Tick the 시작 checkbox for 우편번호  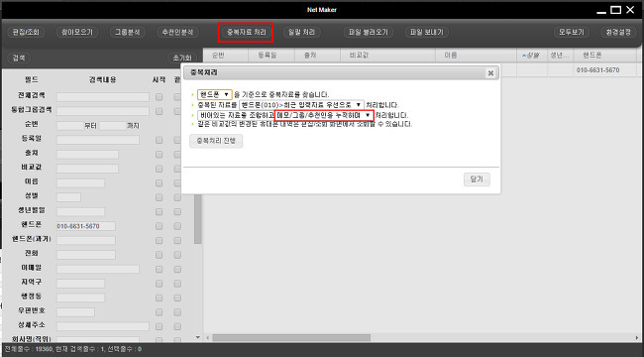click(x=159, y=312)
